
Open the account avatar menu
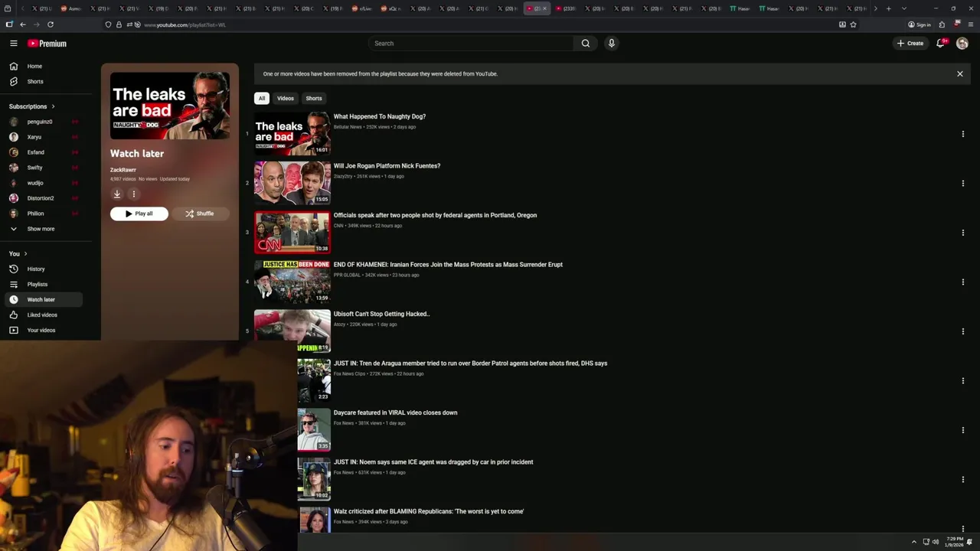pyautogui.click(x=962, y=44)
